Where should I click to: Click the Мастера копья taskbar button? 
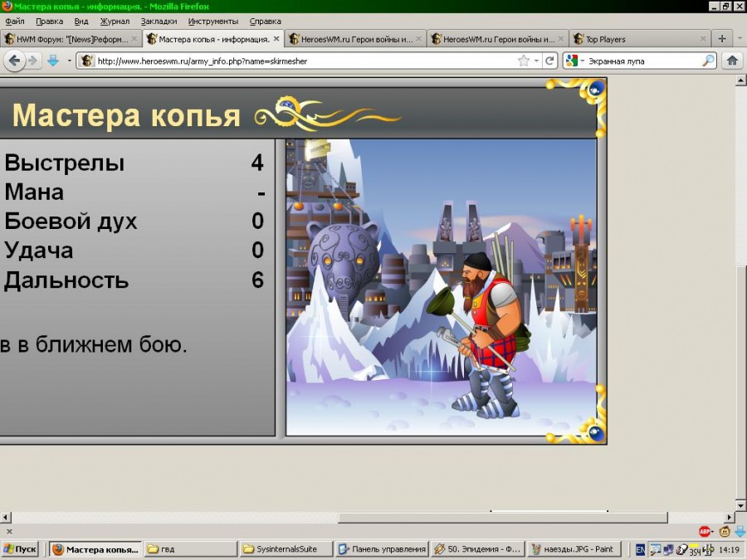click(x=95, y=549)
